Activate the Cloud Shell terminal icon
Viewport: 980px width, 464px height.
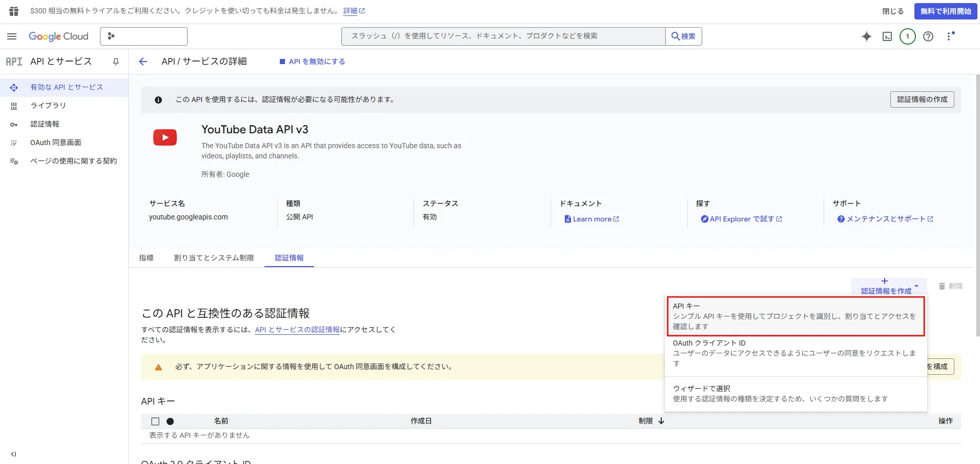(887, 36)
